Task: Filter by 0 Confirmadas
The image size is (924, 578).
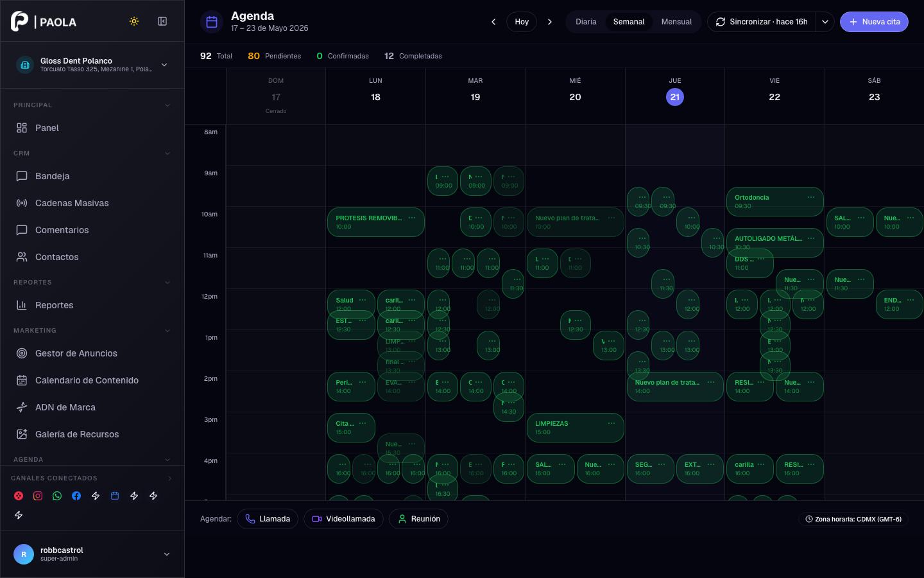Action: [x=343, y=56]
